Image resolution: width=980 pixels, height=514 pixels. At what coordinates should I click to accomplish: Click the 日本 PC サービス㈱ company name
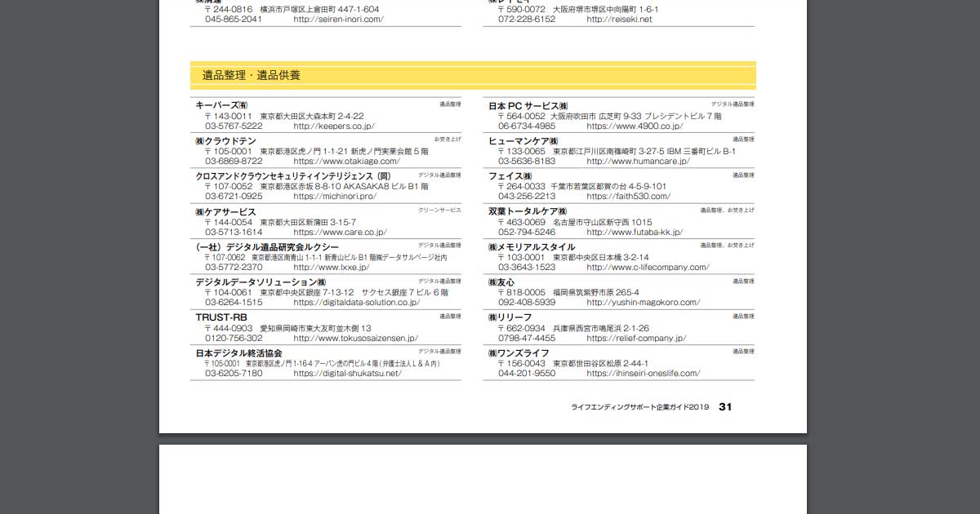tap(528, 106)
